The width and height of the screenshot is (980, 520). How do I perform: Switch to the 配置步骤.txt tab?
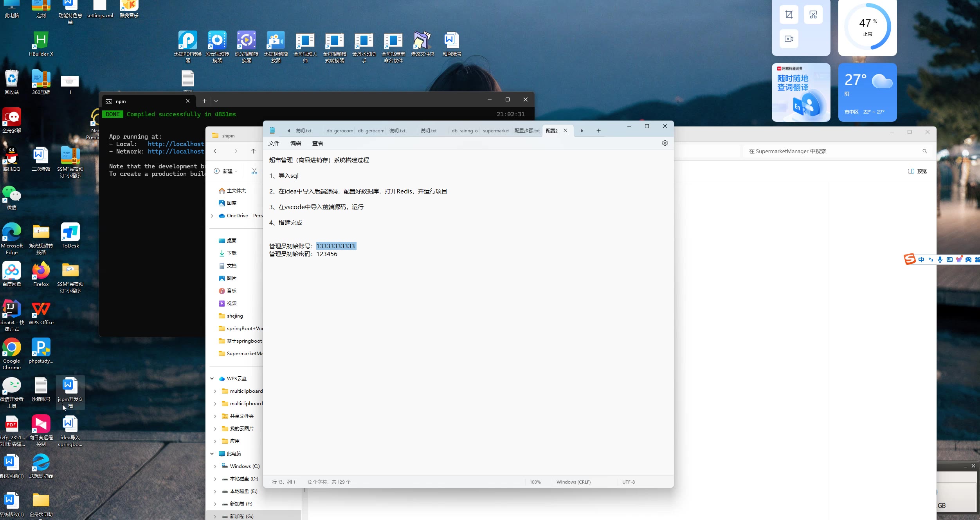526,131
